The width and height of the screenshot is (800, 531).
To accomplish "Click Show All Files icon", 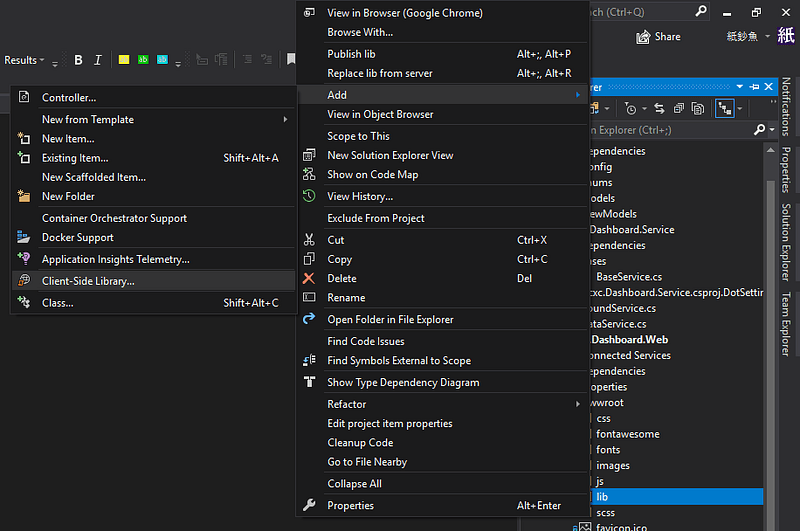I will point(697,109).
